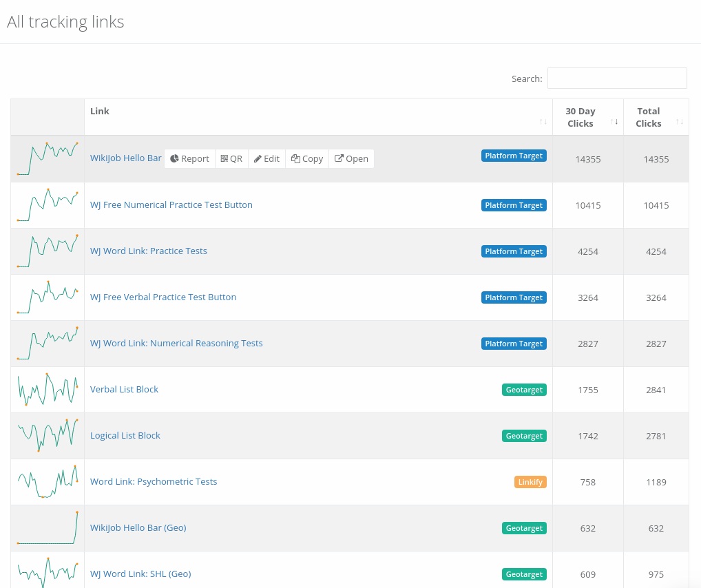Viewport: 701px width, 588px height.
Task: Click Platform Target badge on Numerical Practice Test row
Action: click(x=514, y=205)
